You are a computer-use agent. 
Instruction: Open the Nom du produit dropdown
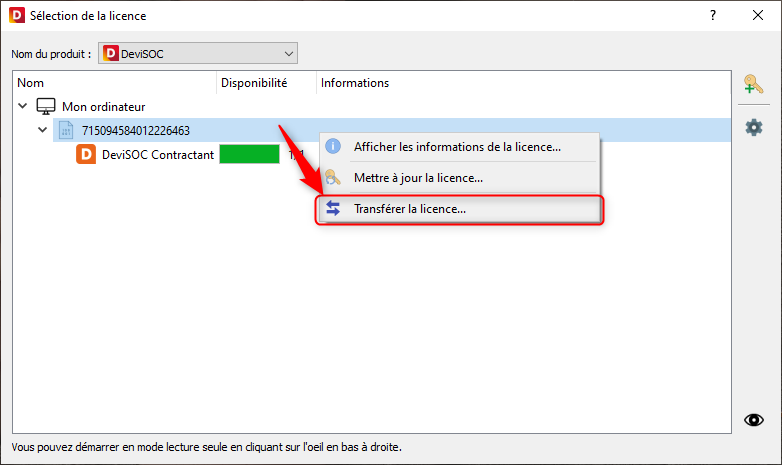198,53
